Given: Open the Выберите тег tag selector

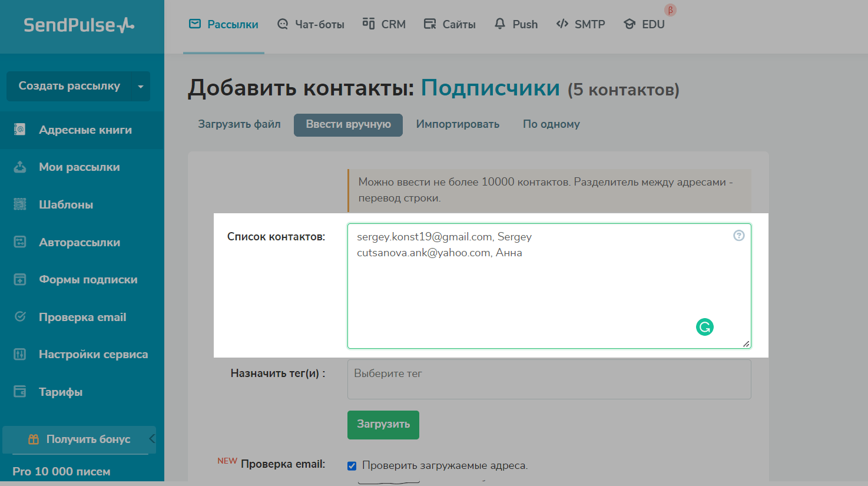Looking at the screenshot, I should [x=549, y=379].
